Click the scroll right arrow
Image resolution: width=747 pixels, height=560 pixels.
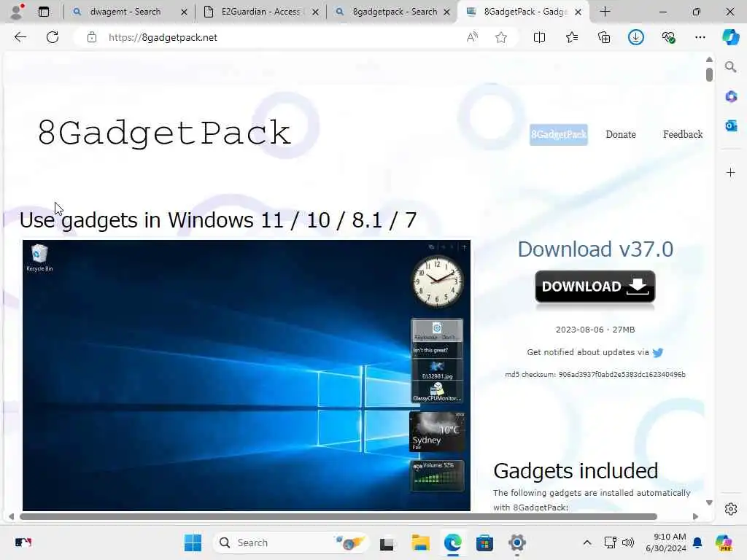pos(695,517)
